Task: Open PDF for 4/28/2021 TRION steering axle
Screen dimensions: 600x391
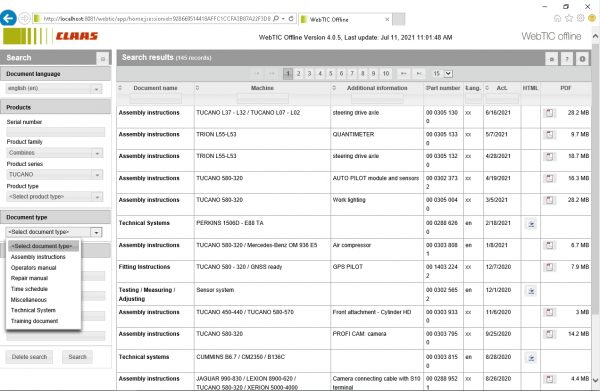Action: click(549, 156)
